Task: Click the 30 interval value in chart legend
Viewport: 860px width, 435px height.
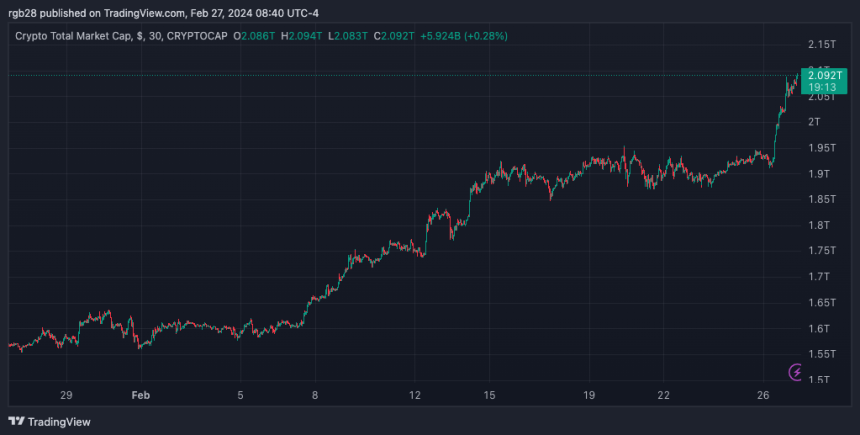Action: coord(153,36)
